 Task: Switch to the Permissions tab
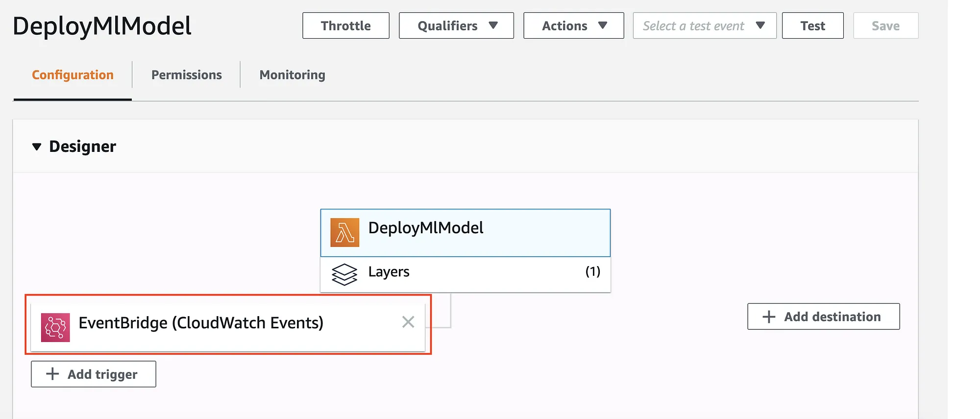click(186, 75)
